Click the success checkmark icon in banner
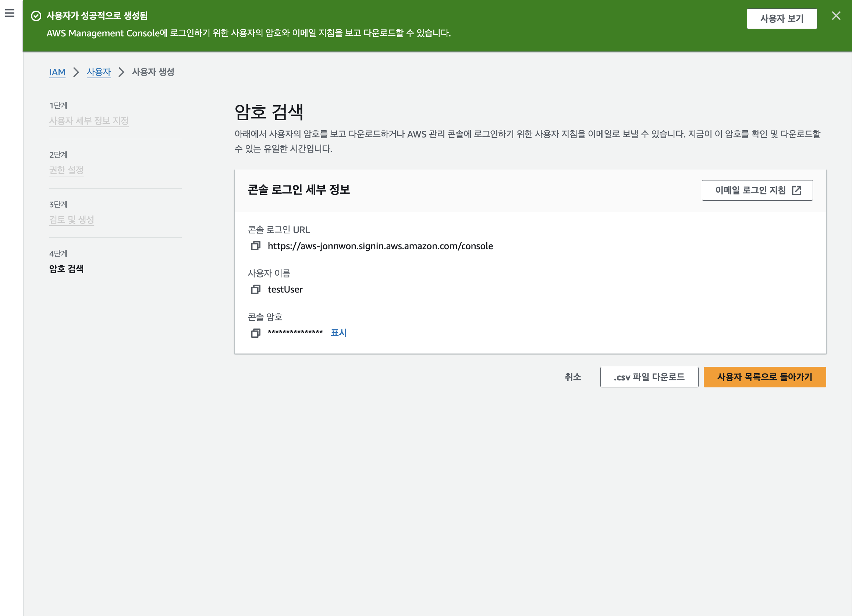This screenshot has width=852, height=616. coord(36,16)
